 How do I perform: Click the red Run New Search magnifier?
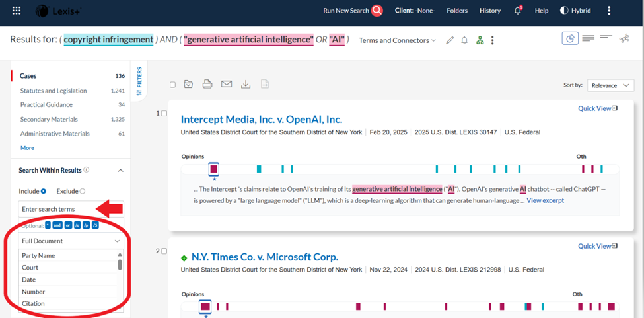[377, 11]
